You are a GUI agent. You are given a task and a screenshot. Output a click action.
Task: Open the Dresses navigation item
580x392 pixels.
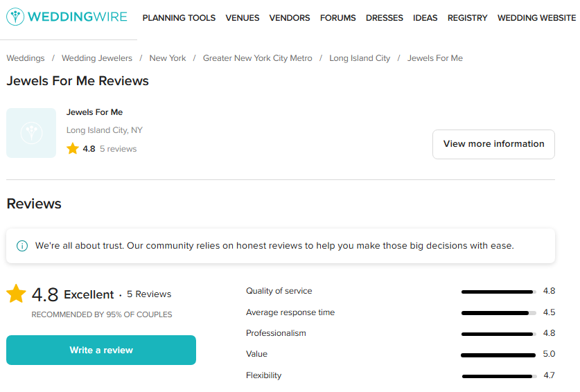(x=385, y=18)
